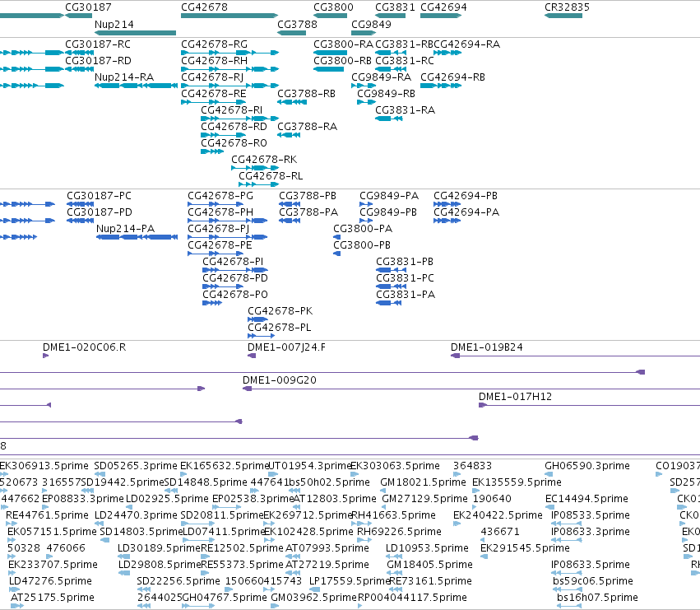
Task: Click the Nup214 gene bar
Action: (x=135, y=33)
